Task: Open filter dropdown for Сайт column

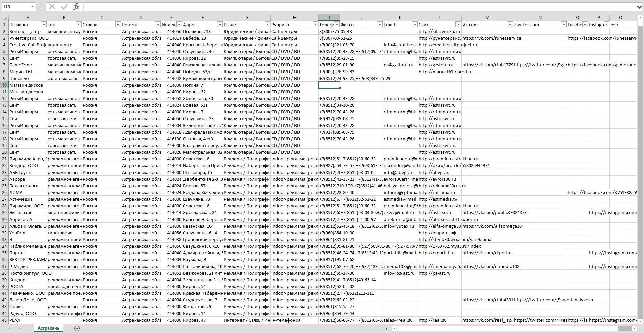Action: pyautogui.click(x=458, y=25)
